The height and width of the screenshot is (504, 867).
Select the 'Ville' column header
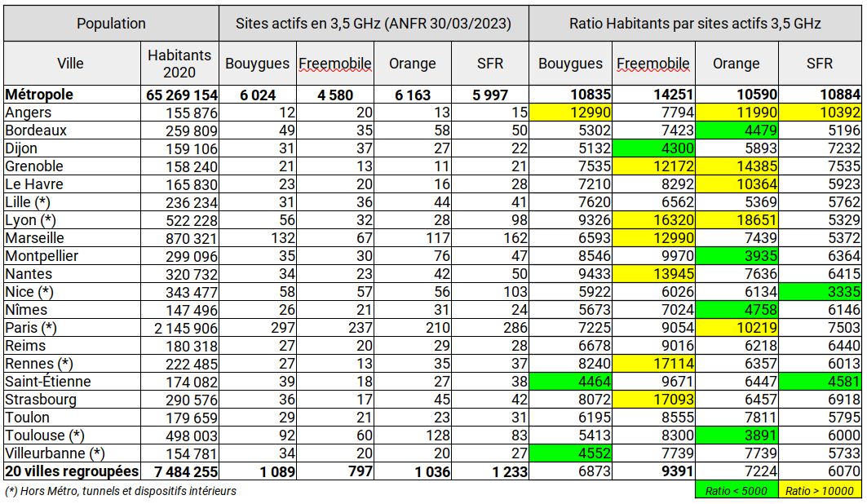point(70,63)
